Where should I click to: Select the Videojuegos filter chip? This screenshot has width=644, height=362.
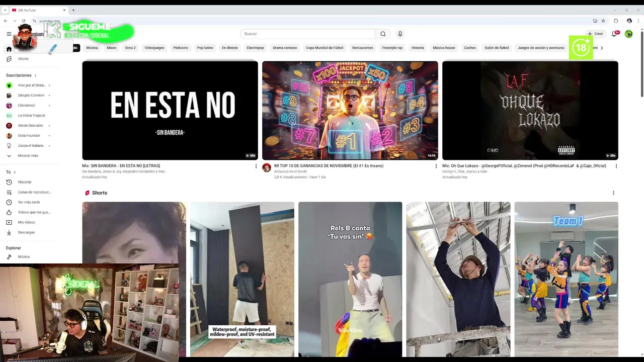click(154, 48)
